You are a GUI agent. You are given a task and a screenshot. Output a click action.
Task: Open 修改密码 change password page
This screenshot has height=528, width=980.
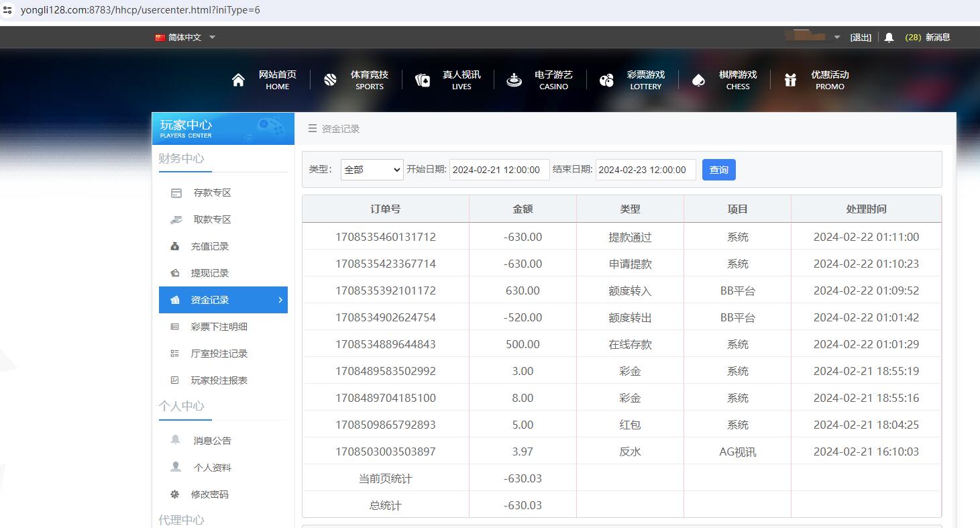(210, 494)
